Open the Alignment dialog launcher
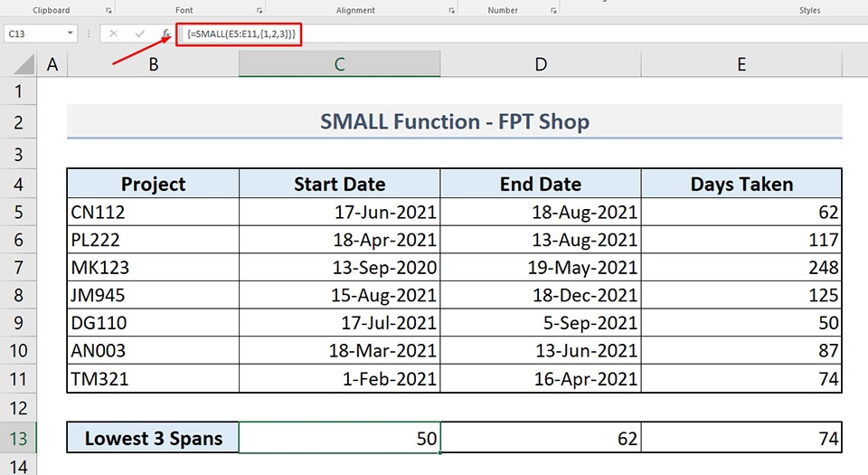The image size is (868, 475). pyautogui.click(x=452, y=11)
